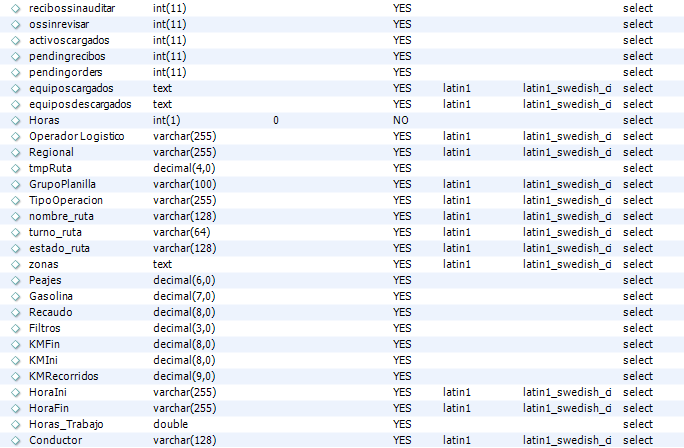Click the diamond icon beside ossinrevisar

[x=16, y=24]
